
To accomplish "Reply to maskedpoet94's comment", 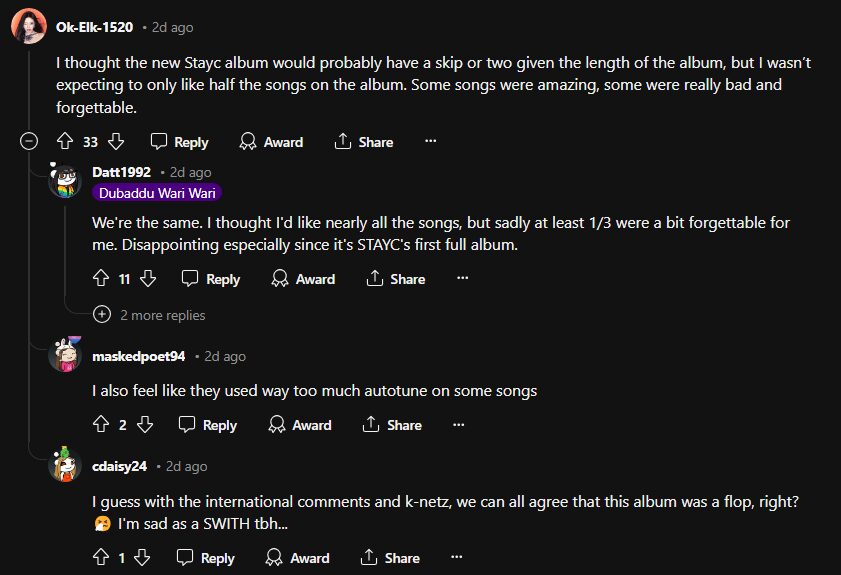I will click(208, 425).
